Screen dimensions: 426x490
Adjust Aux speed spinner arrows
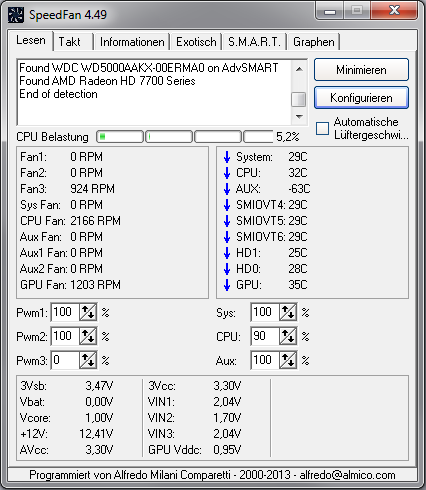pos(288,360)
